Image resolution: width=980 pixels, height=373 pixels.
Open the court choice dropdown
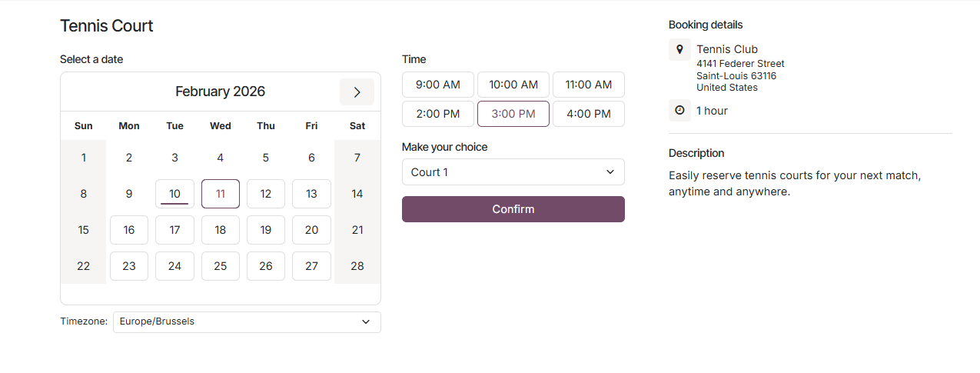(x=513, y=172)
